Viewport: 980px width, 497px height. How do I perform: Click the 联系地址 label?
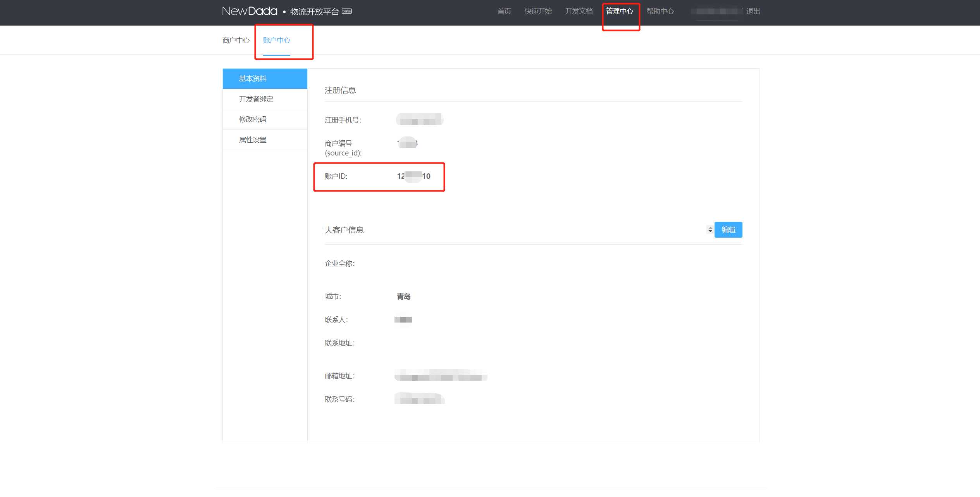(340, 343)
